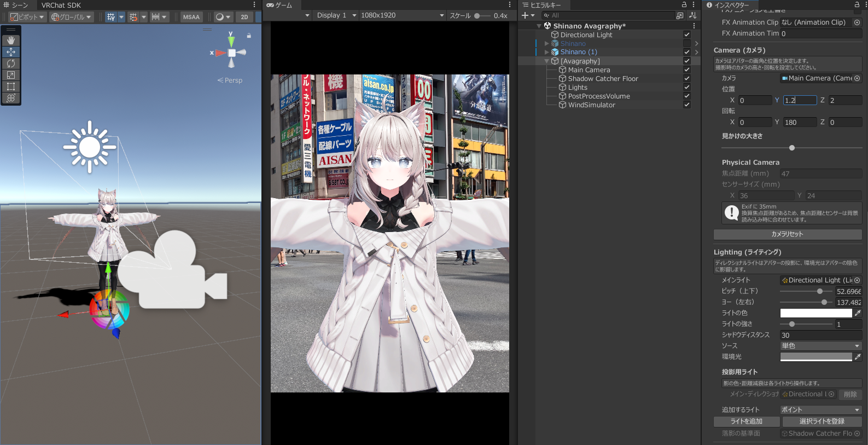Toggle WindSimulator active checkbox

coord(687,105)
